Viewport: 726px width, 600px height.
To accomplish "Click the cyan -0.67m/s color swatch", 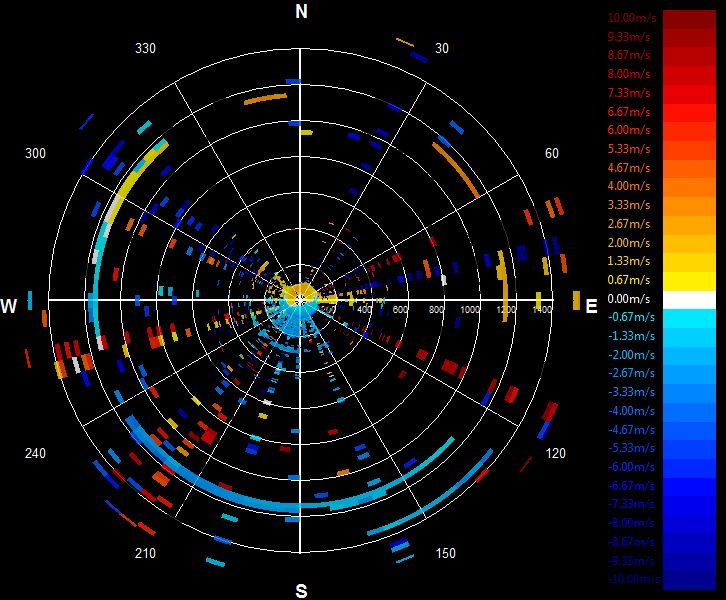I will (689, 319).
